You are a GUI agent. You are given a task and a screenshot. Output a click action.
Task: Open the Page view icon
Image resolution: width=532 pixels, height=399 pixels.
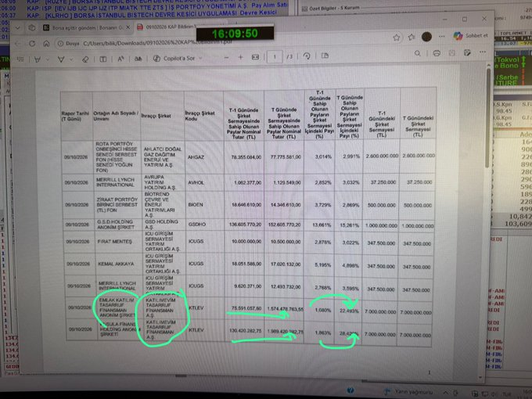325,56
